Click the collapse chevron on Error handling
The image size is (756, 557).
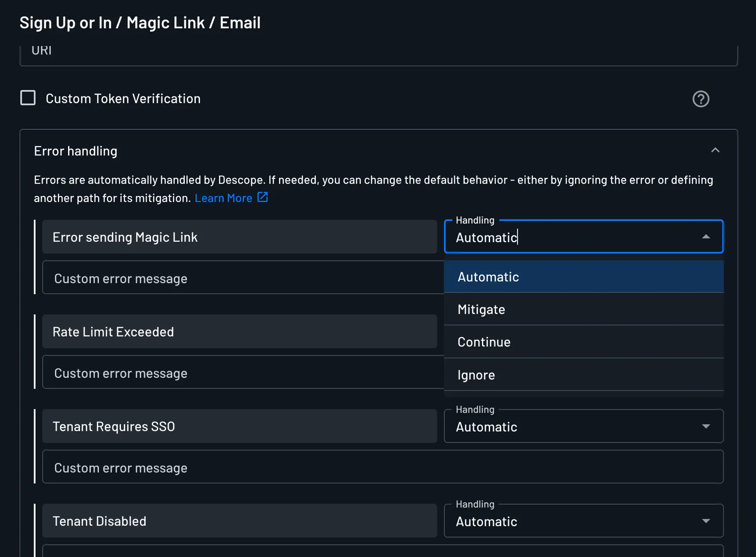716,150
